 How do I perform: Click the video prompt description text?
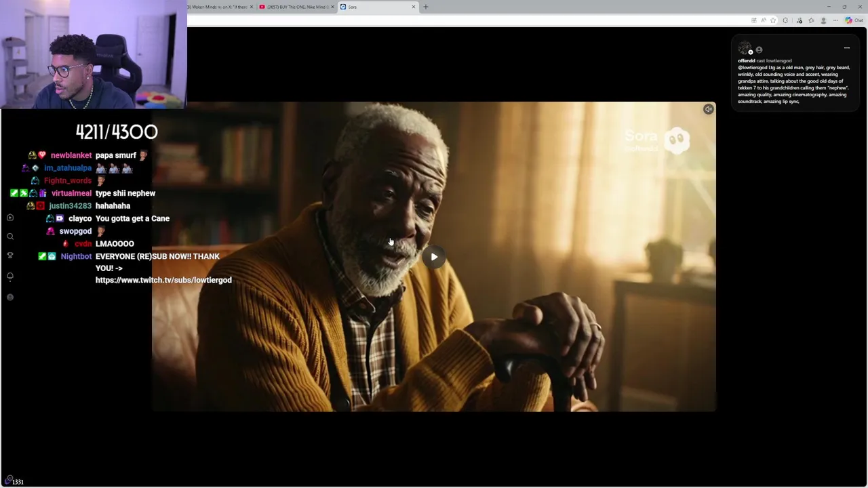(x=793, y=85)
